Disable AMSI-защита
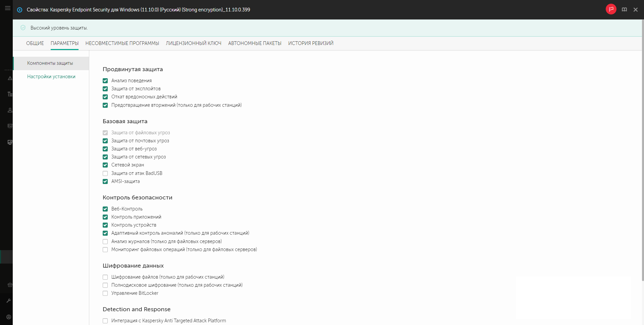Viewport: 644px width, 325px height. coord(105,181)
